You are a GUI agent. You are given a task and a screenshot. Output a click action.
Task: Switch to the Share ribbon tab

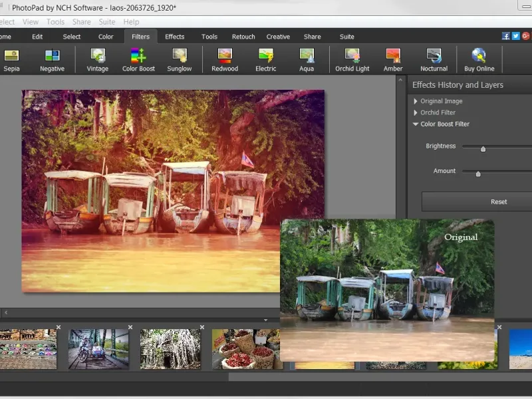(312, 37)
